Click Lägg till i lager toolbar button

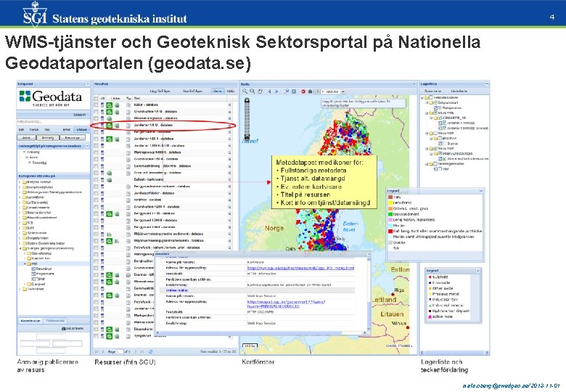(x=160, y=91)
